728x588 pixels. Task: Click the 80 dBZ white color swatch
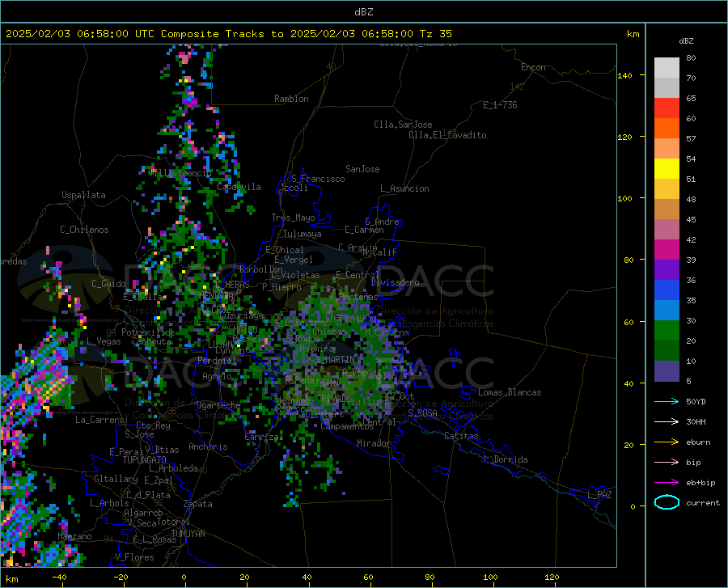(x=667, y=68)
